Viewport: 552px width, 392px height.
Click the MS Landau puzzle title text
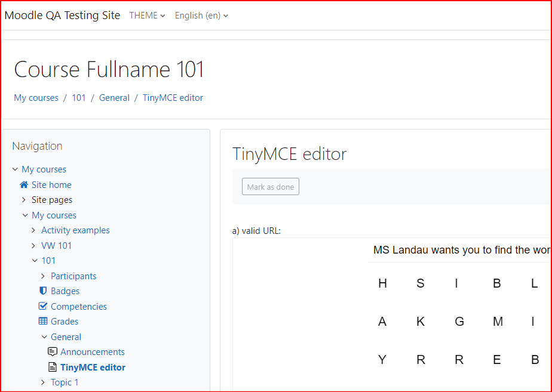click(x=462, y=250)
